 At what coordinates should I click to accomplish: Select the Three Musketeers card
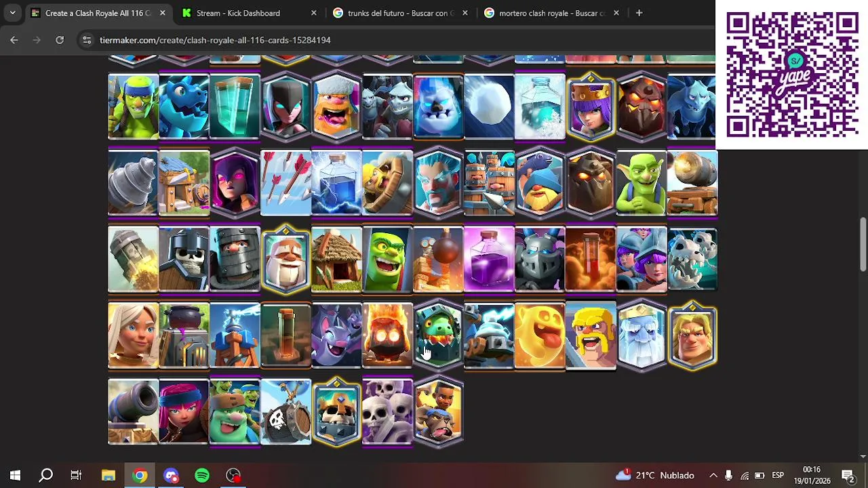click(642, 259)
